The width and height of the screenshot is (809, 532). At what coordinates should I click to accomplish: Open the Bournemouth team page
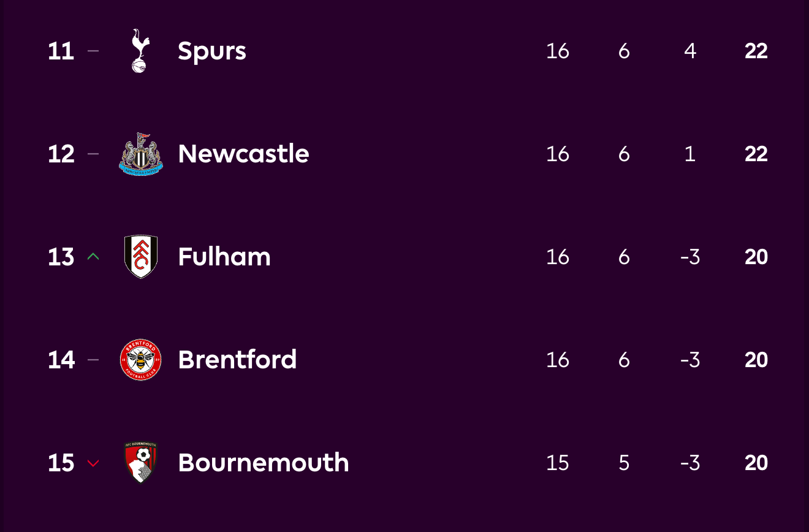(264, 463)
